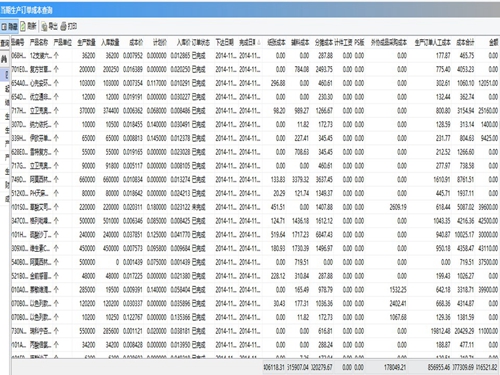Click the 外协 total 178049.21 in footer
This screenshot has width=500, height=375.
pos(395,367)
